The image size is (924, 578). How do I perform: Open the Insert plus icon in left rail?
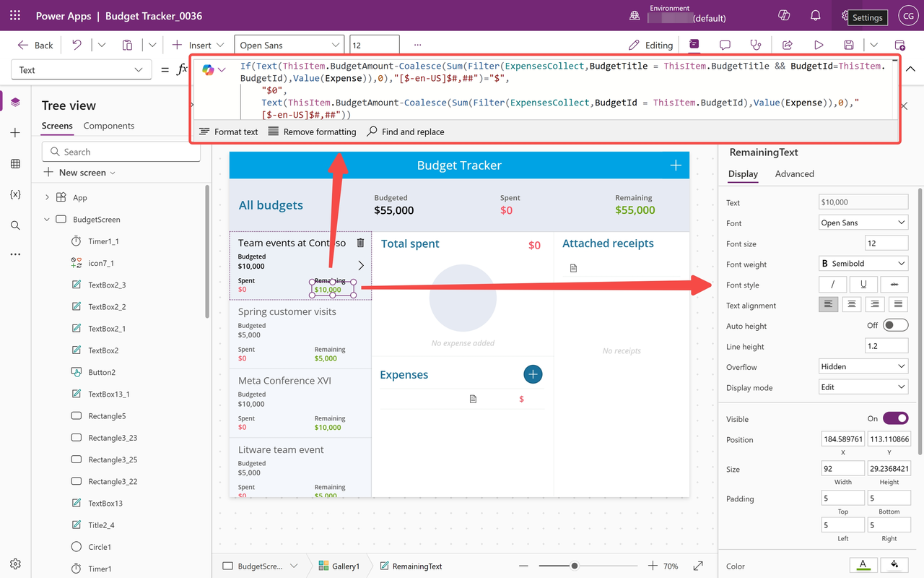click(x=15, y=133)
